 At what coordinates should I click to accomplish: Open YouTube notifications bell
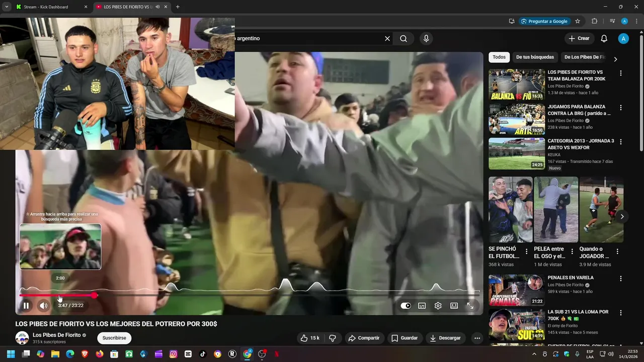pyautogui.click(x=604, y=38)
